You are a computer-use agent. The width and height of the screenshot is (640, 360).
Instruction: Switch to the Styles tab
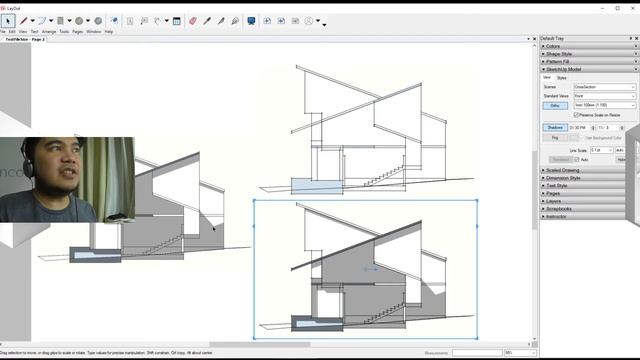click(562, 78)
